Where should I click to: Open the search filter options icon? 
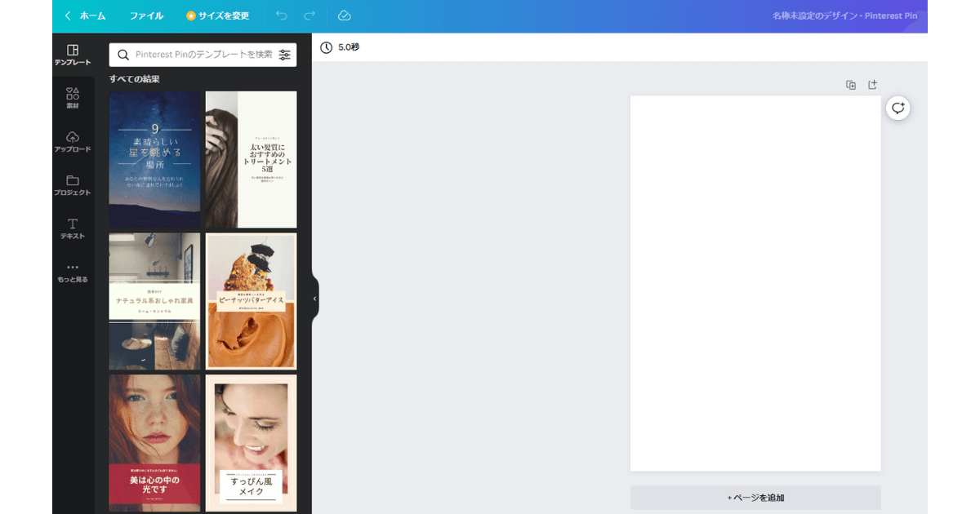284,55
